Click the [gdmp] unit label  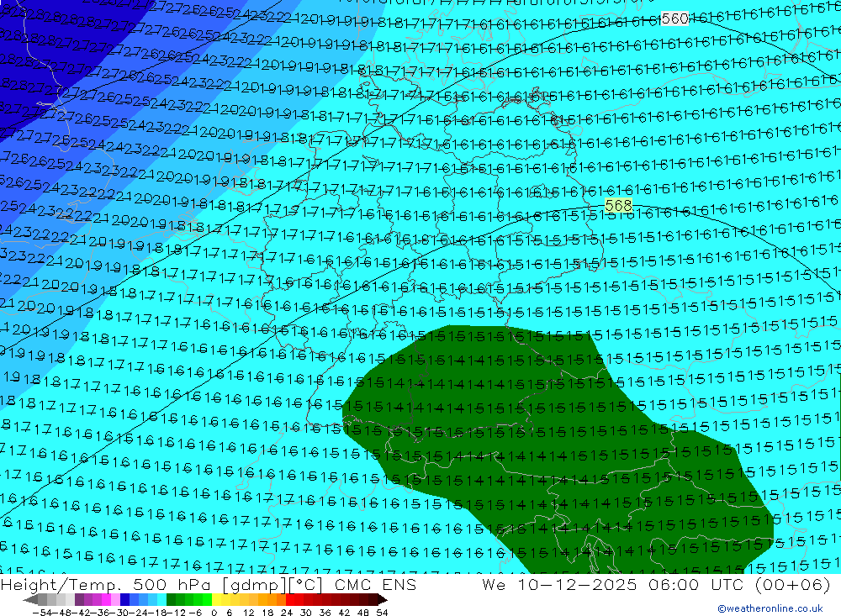256,585
